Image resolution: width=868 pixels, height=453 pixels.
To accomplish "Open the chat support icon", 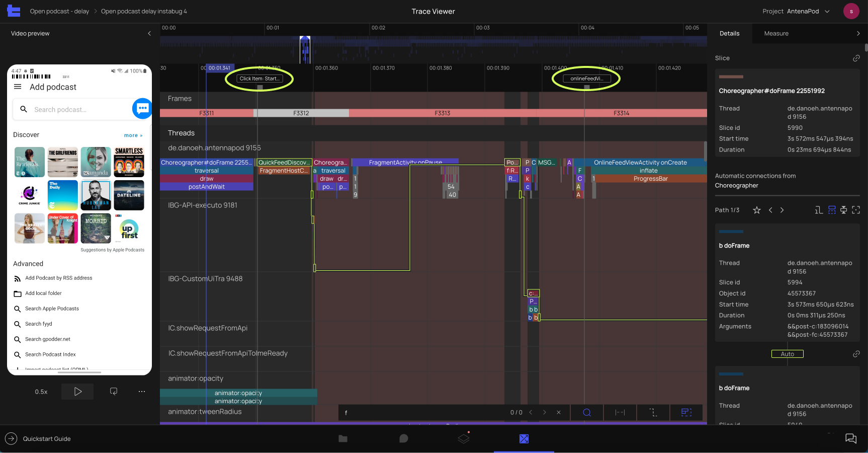I will [851, 438].
